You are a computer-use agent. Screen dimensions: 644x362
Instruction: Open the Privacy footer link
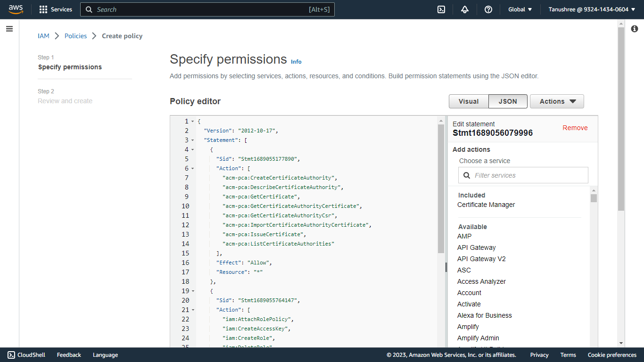[x=539, y=355]
